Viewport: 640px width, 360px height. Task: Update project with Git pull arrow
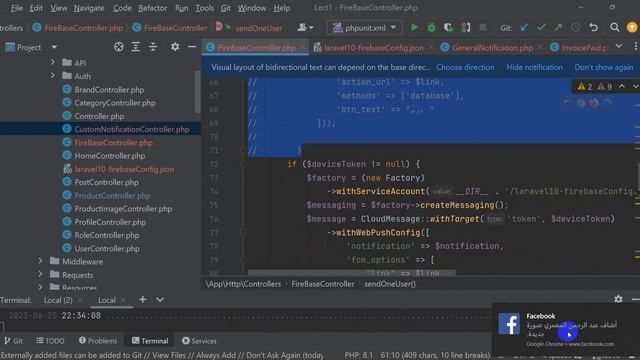tap(524, 28)
